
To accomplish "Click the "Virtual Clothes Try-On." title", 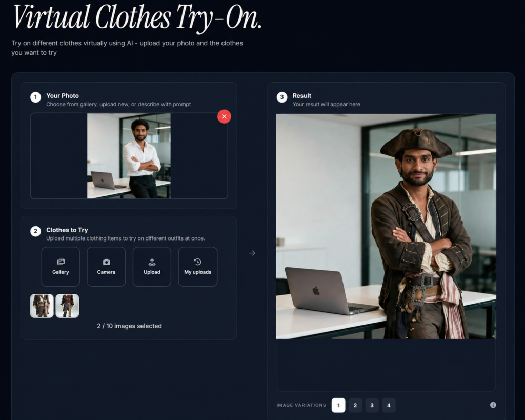I will (136, 17).
